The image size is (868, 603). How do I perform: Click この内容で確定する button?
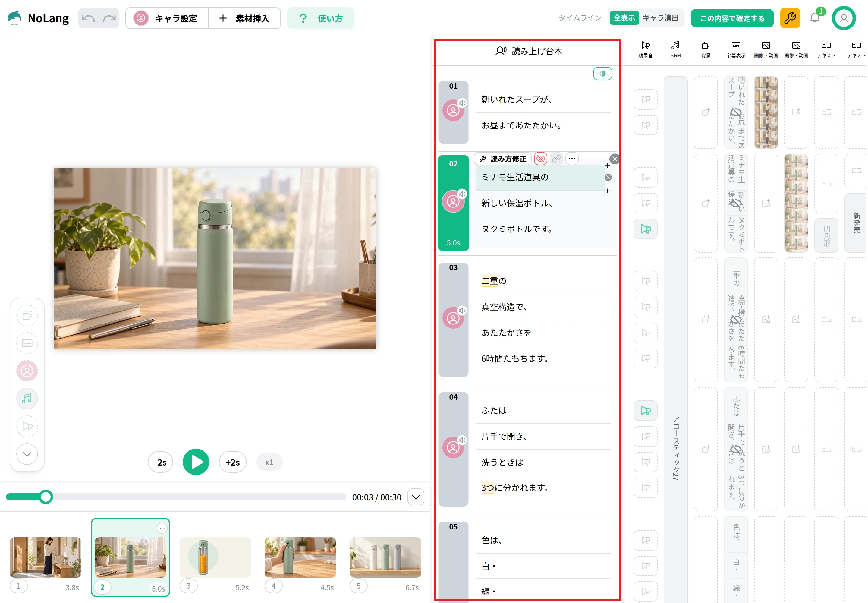click(732, 18)
